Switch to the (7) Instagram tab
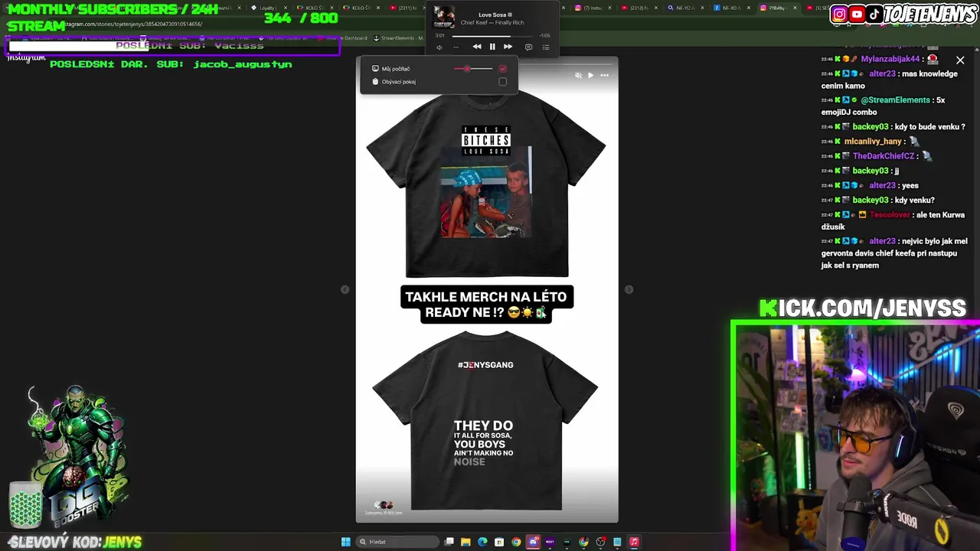The width and height of the screenshot is (980, 551). pyautogui.click(x=591, y=8)
